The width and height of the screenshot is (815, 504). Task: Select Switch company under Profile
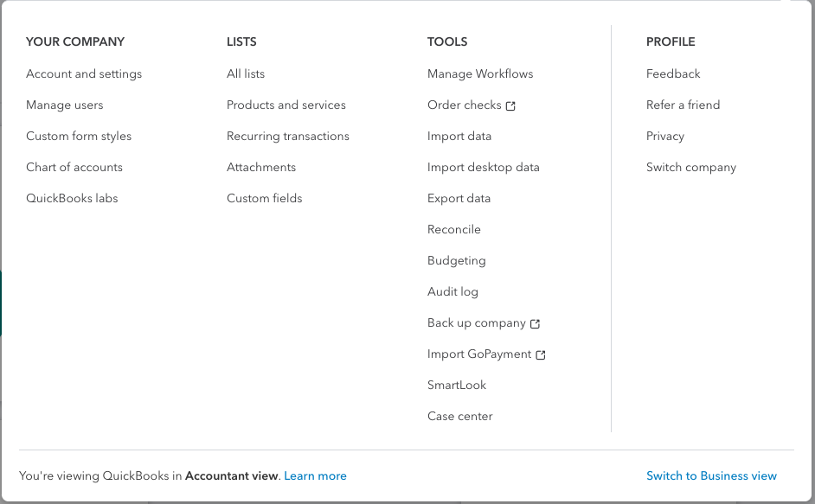click(691, 168)
